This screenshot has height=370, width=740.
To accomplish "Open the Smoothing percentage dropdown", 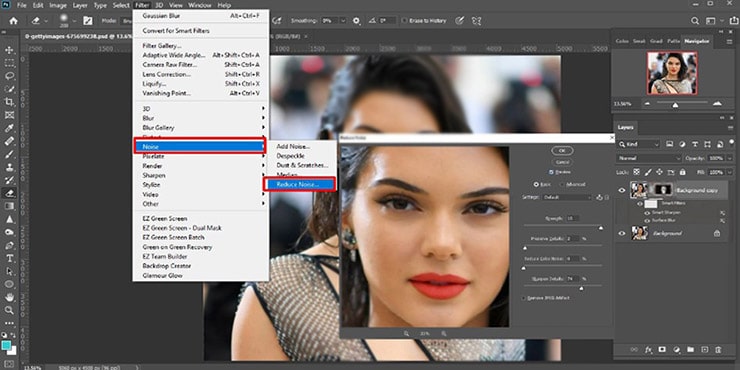I will [x=343, y=21].
